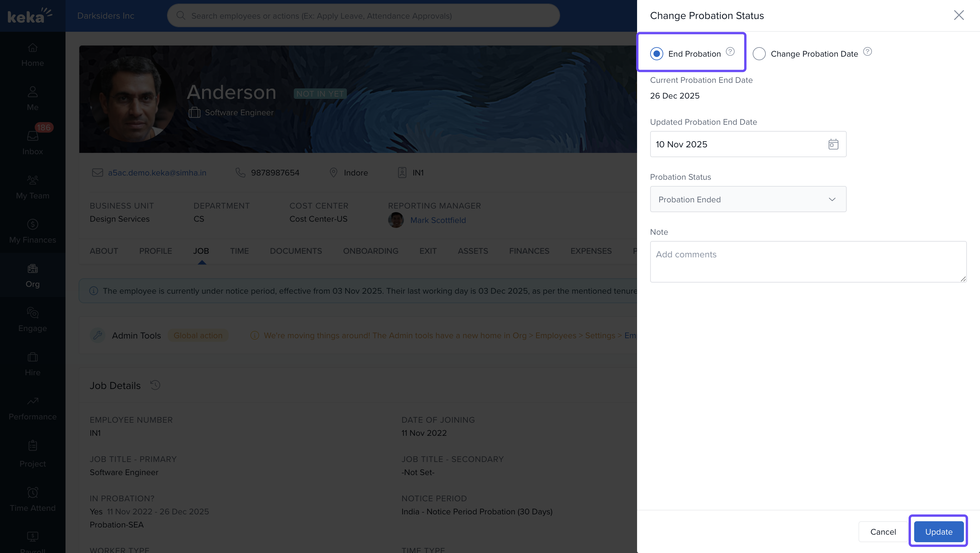Switch to the DOCUMENTS tab
This screenshot has height=553, width=980.
click(295, 251)
